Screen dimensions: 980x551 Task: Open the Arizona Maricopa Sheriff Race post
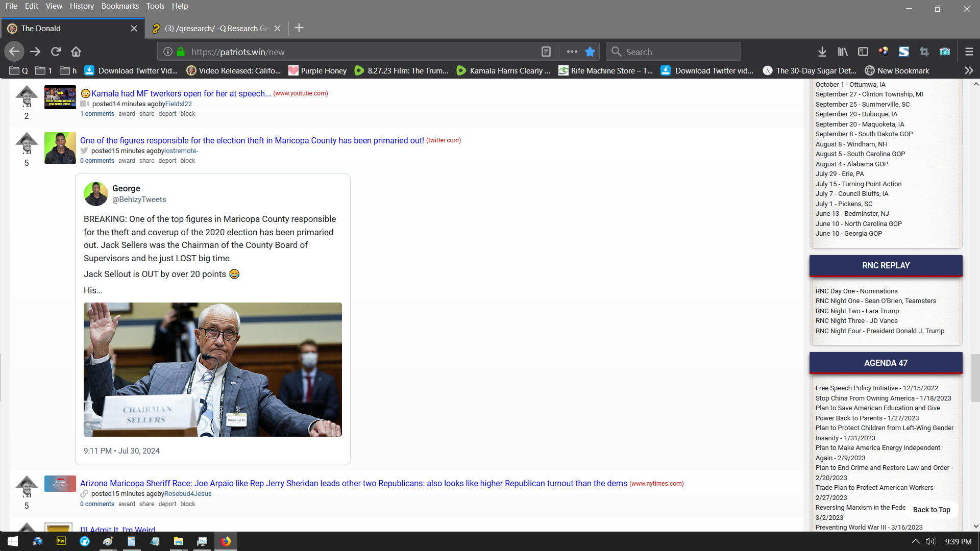point(354,483)
